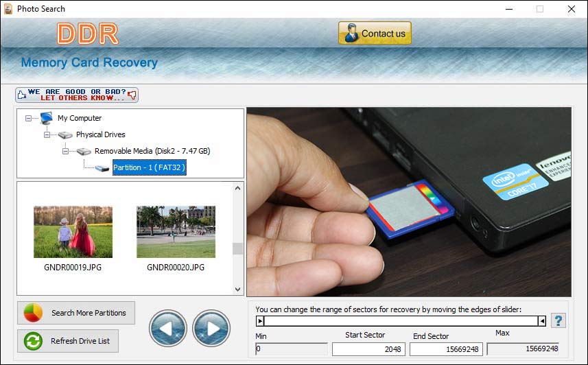Collapse the Removable Media node
This screenshot has width=588, height=365.
click(x=65, y=151)
